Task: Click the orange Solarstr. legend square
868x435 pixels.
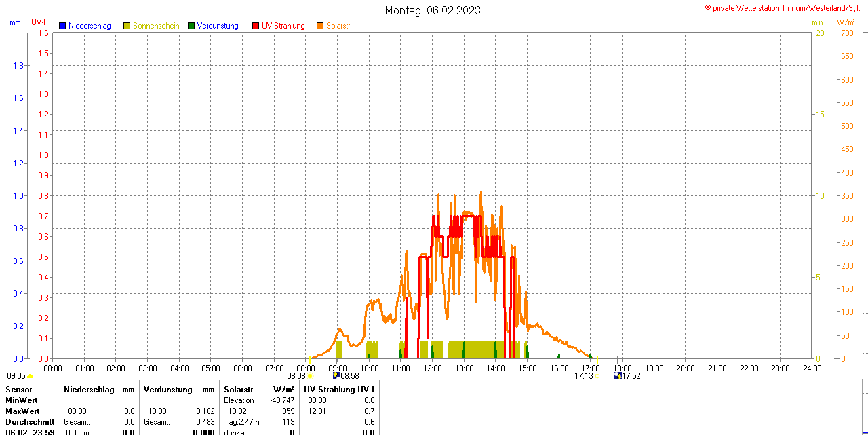Action: coord(320,26)
